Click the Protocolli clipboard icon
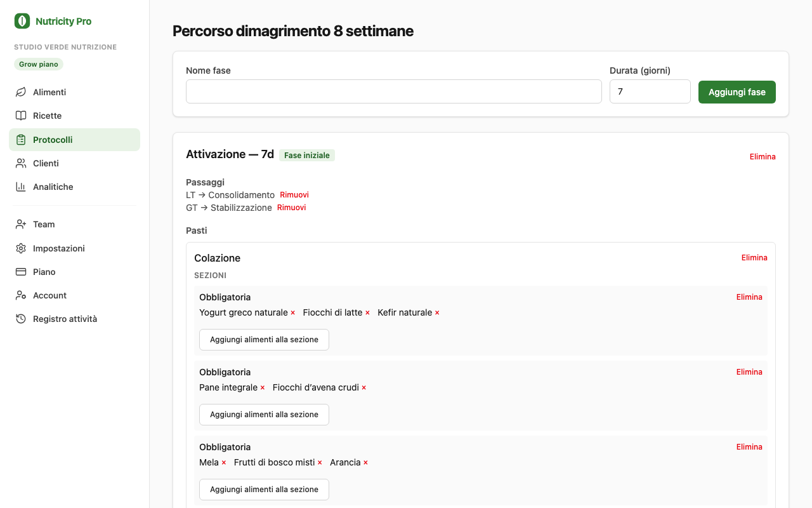Screen dimensions: 812x508 [21, 140]
